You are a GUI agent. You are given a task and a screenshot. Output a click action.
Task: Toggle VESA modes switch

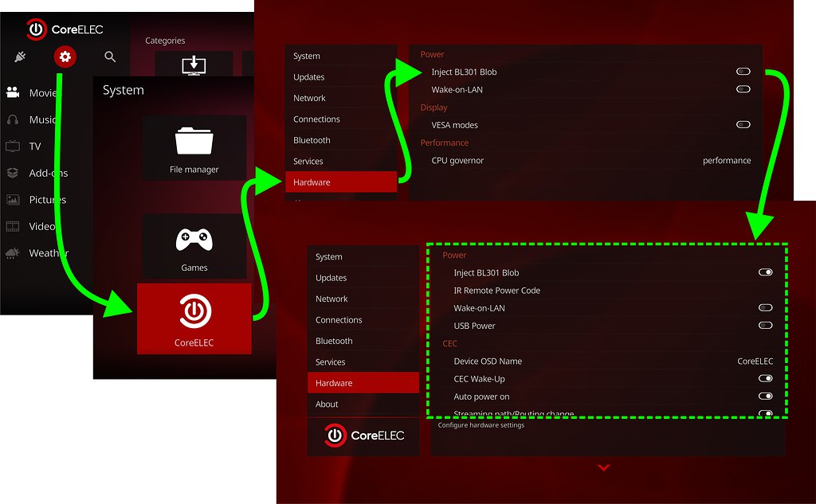(743, 124)
